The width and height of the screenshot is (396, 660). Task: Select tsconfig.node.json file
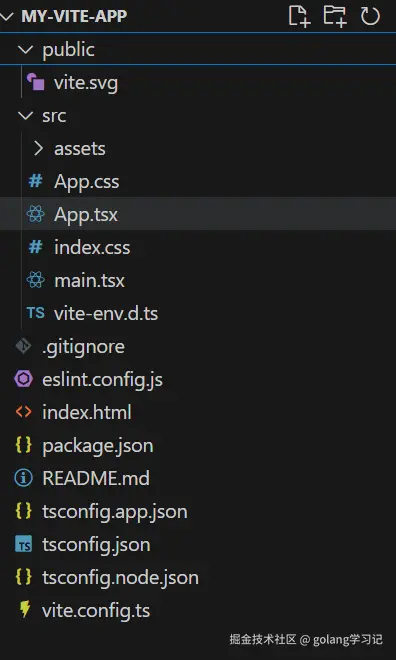click(x=198, y=577)
